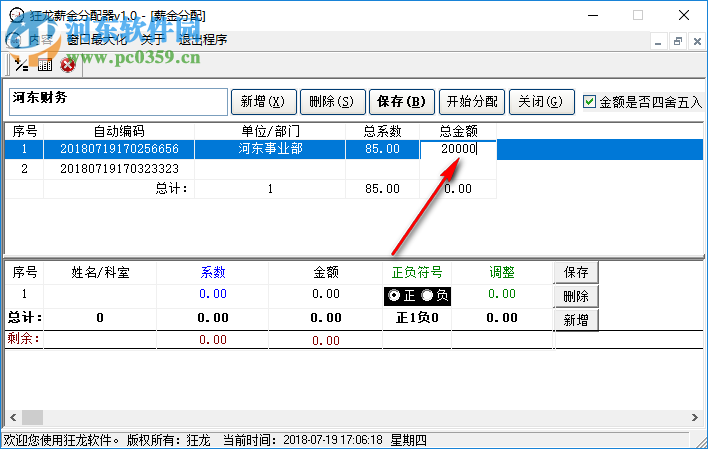This screenshot has height=449, width=708.
Task: Restore the inner MDI child window
Action: tap(677, 42)
